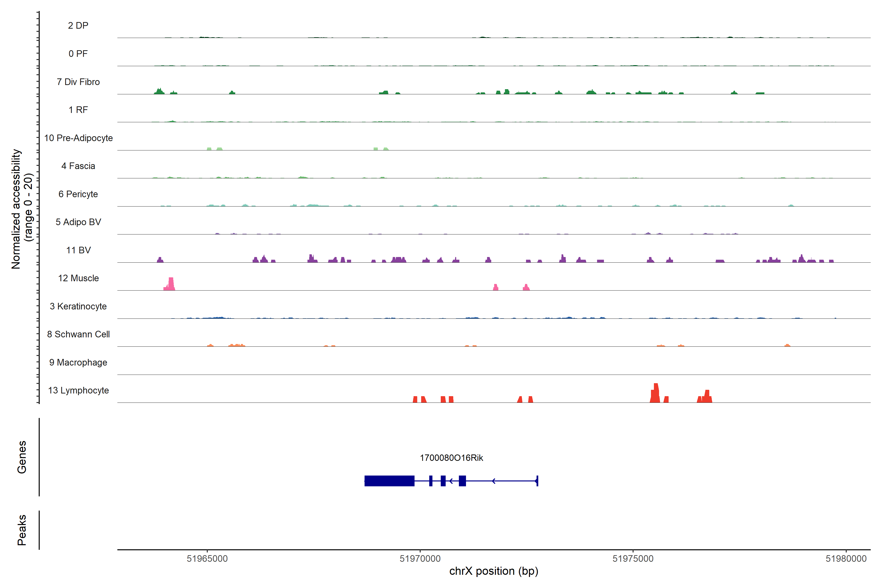Click the large dark blue gene exon block
The height and width of the screenshot is (588, 882).
pyautogui.click(x=389, y=481)
